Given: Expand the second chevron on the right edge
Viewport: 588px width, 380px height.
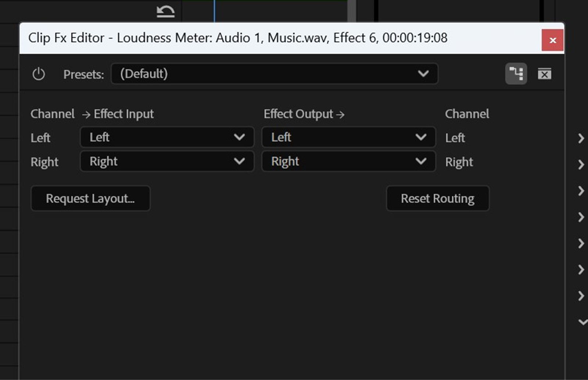Looking at the screenshot, I should (x=582, y=164).
